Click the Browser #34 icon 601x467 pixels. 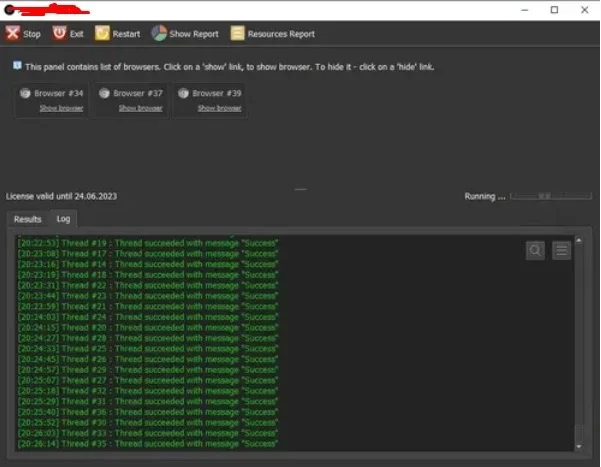(25, 93)
